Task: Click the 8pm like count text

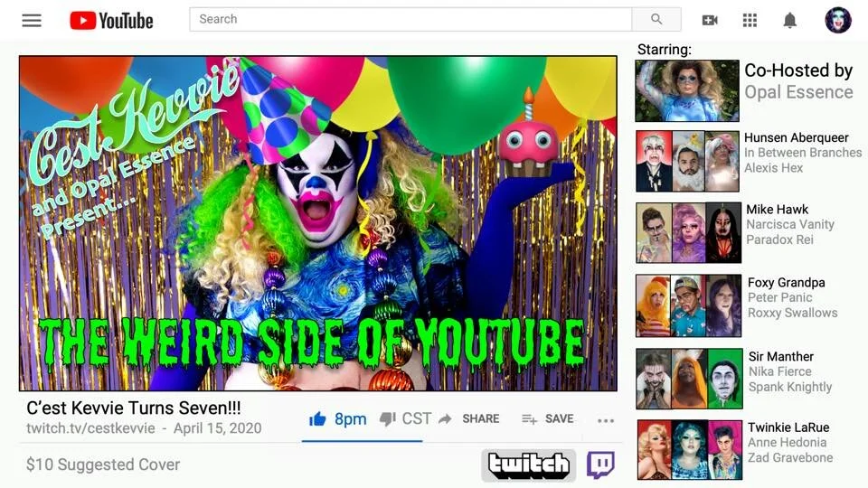Action: click(351, 419)
